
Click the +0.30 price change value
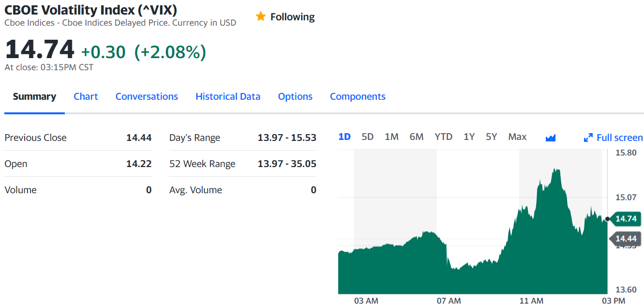pos(103,52)
